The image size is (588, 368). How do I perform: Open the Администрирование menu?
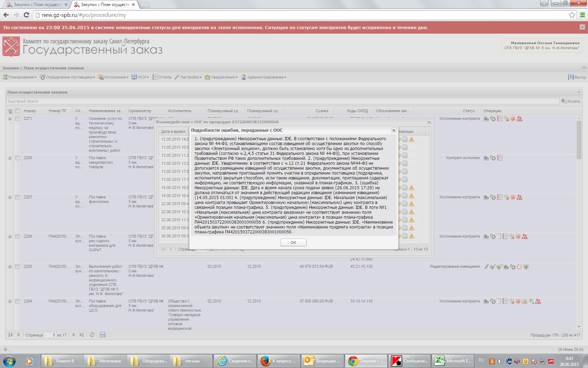click(x=264, y=77)
